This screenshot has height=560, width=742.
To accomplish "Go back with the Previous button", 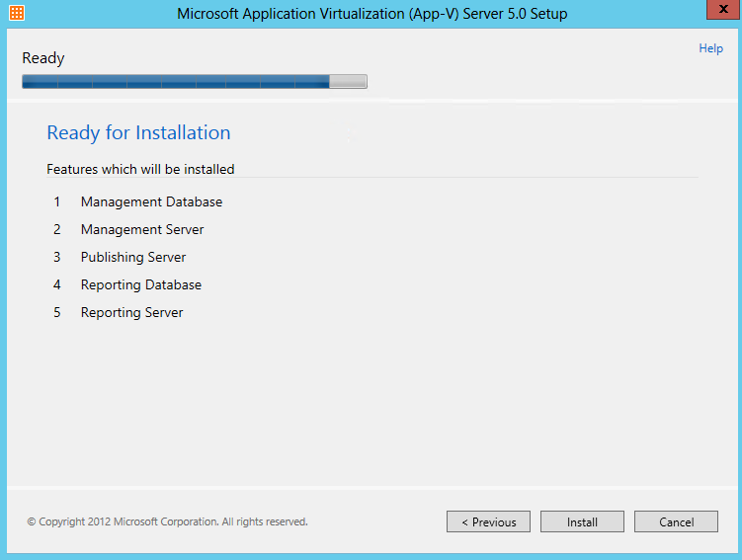I will [x=488, y=521].
